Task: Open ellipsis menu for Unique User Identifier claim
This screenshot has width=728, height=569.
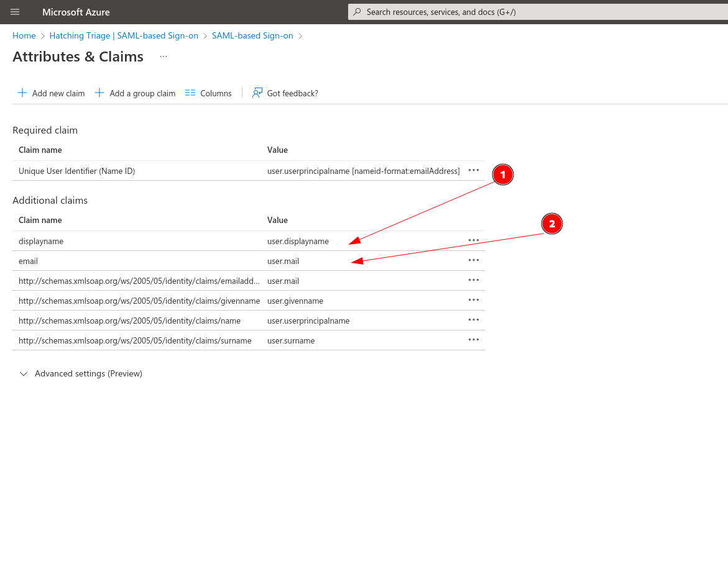Action: 474,170
